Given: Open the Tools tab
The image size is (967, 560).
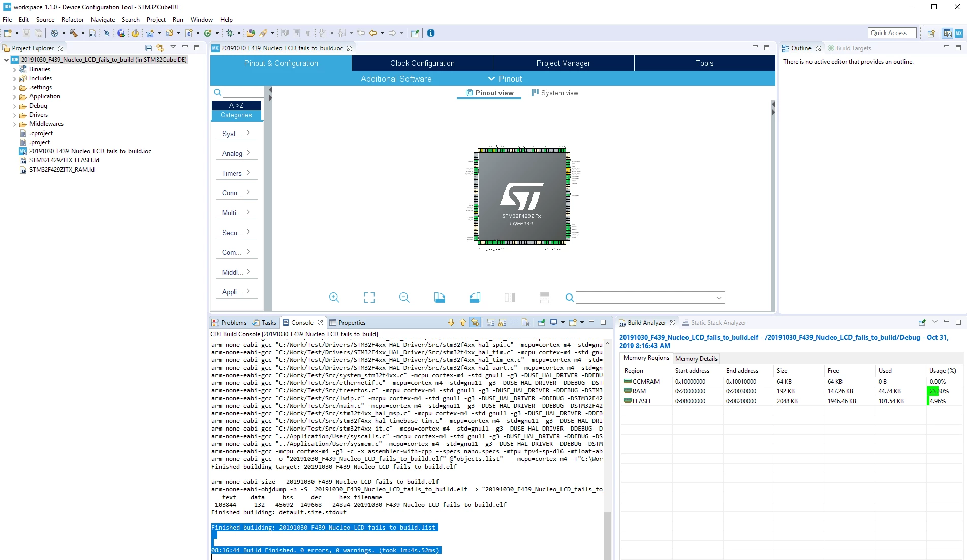Looking at the screenshot, I should (x=704, y=63).
